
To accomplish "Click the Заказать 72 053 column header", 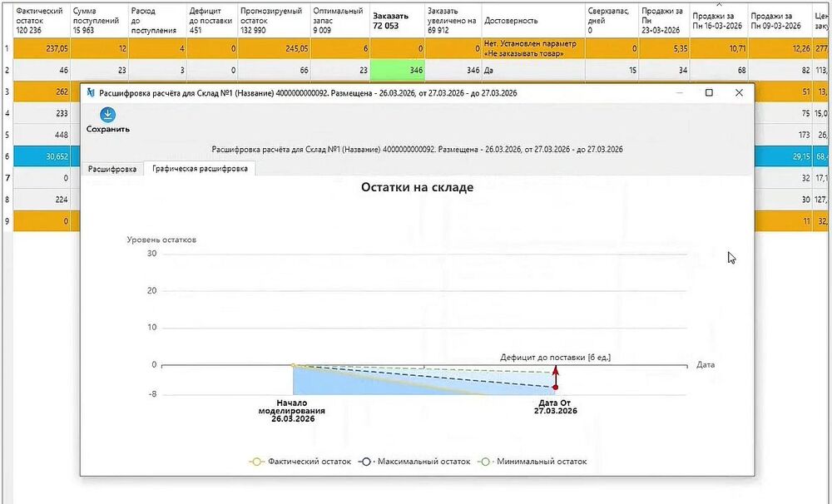I will pyautogui.click(x=397, y=20).
